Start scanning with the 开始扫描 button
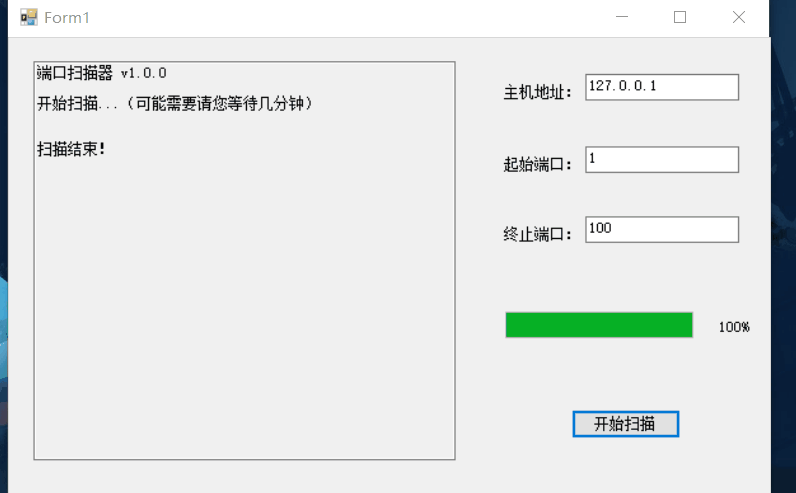The height and width of the screenshot is (493, 796). [625, 424]
